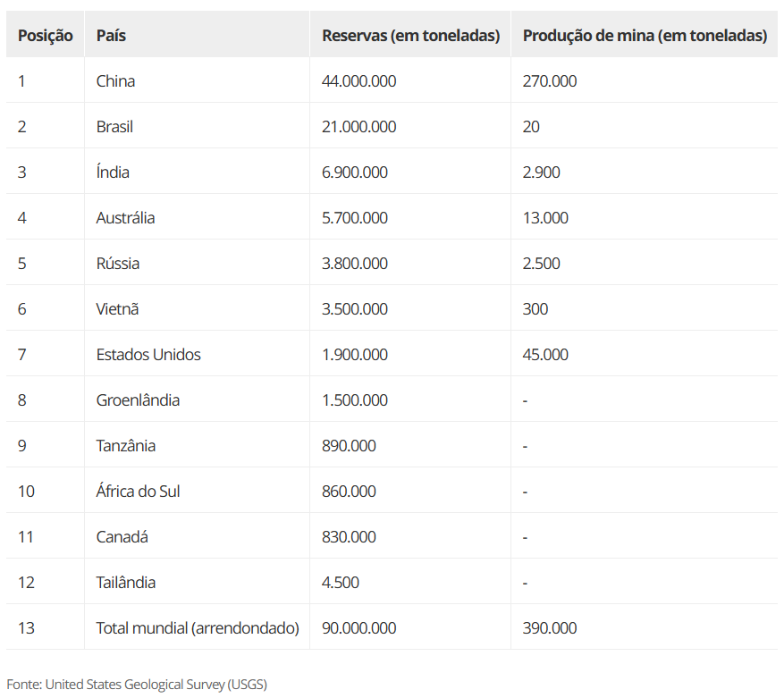The width and height of the screenshot is (784, 698).
Task: Click the Fonte USGS source text
Action: click(x=137, y=685)
